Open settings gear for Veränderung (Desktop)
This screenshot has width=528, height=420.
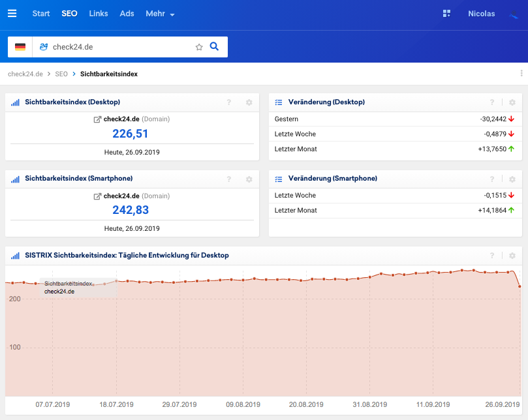point(512,102)
